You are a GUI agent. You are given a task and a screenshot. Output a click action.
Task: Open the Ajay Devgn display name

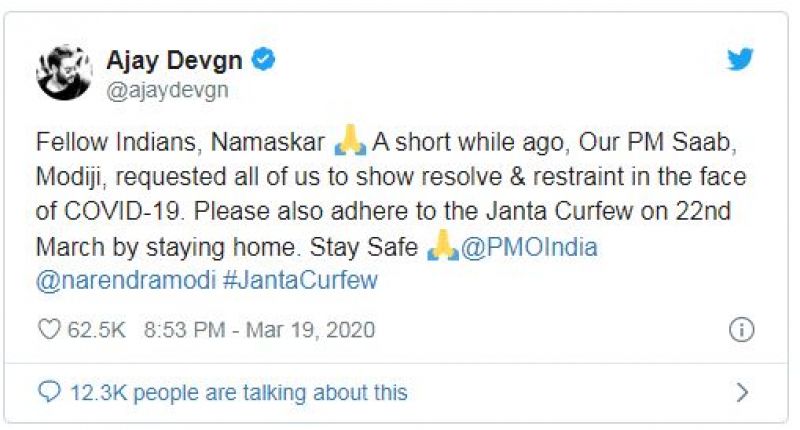pos(174,60)
